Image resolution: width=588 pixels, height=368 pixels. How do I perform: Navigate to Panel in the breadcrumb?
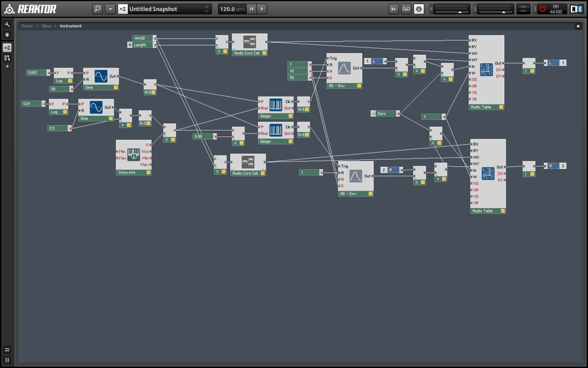[27, 26]
